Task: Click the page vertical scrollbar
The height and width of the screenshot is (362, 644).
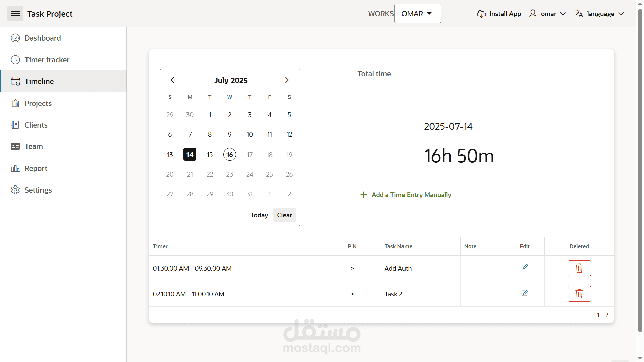Action: coord(640,170)
